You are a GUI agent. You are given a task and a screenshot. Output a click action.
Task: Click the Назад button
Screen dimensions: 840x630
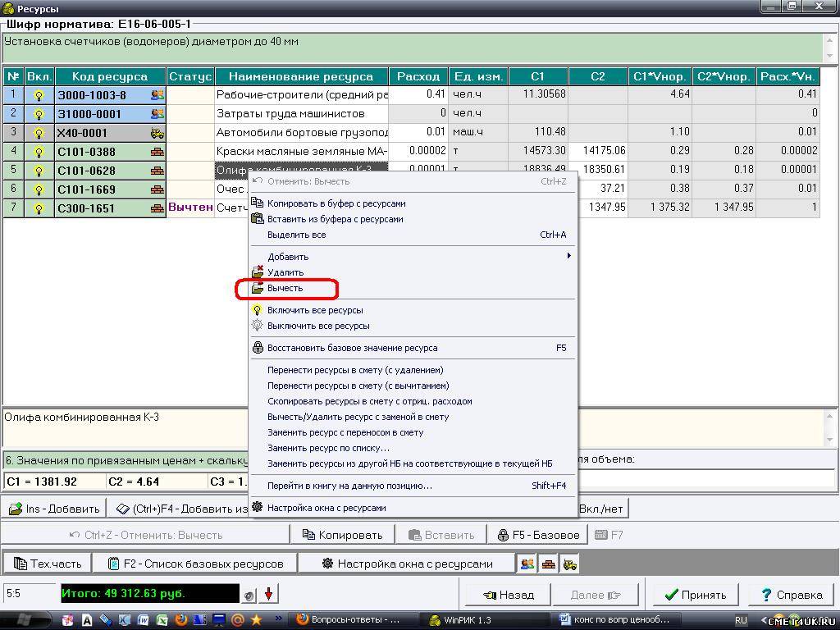click(x=509, y=595)
